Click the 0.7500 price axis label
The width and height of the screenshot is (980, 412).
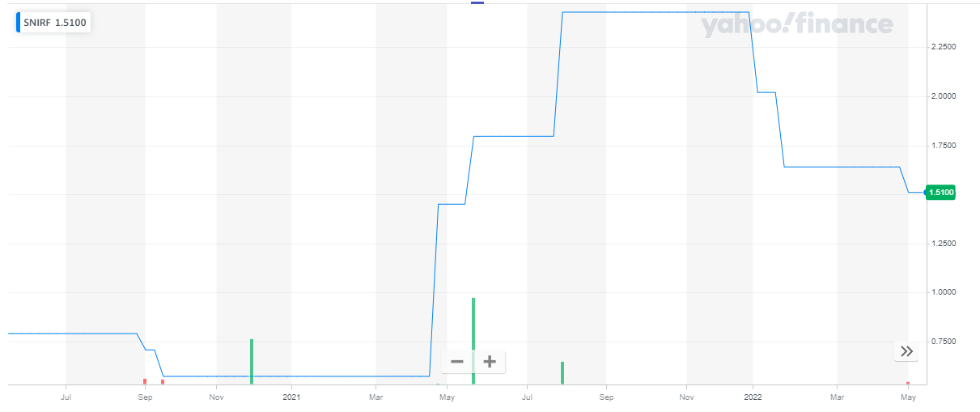coord(944,342)
